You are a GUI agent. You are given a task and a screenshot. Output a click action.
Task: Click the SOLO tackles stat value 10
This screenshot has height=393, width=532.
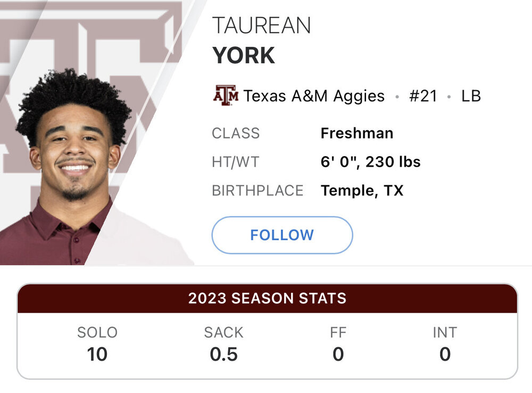coord(97,354)
